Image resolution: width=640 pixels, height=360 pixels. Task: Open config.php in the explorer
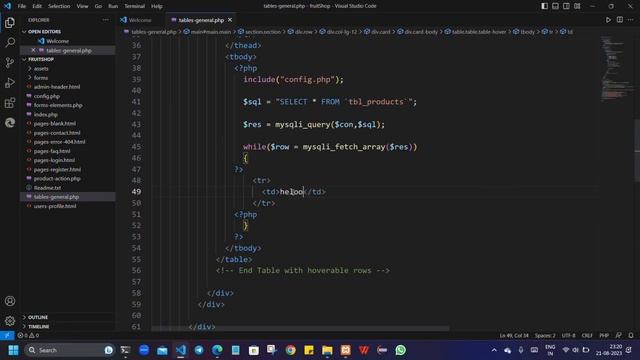coord(47,96)
